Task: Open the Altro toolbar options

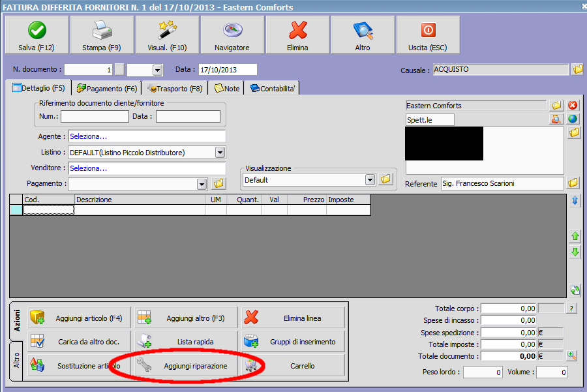Action: 363,35
